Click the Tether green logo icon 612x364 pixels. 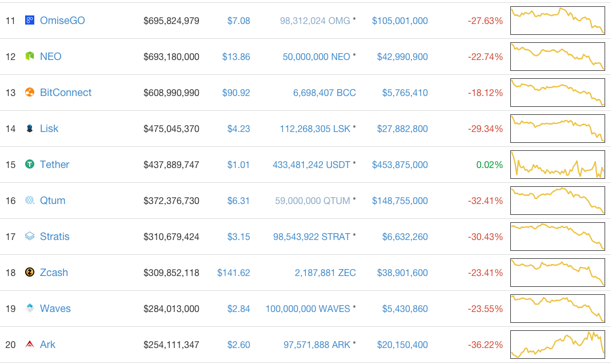click(30, 165)
